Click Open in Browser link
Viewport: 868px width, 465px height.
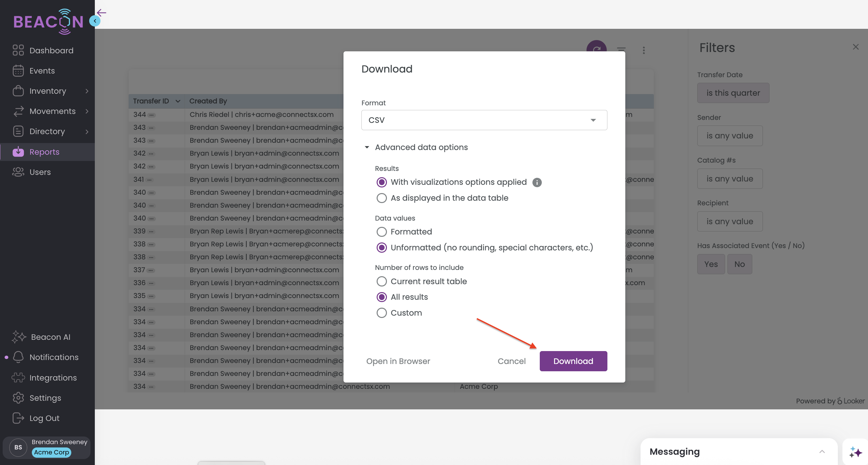pos(398,361)
